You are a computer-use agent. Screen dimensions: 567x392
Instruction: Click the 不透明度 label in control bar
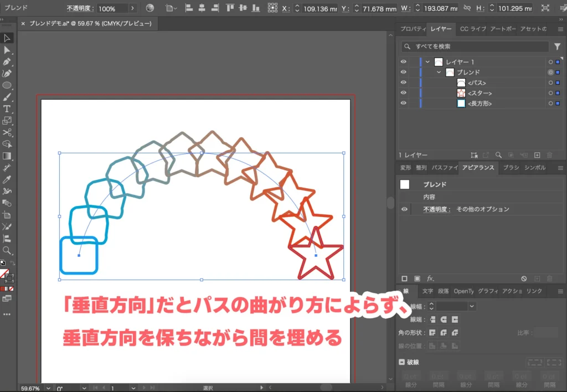coord(80,9)
